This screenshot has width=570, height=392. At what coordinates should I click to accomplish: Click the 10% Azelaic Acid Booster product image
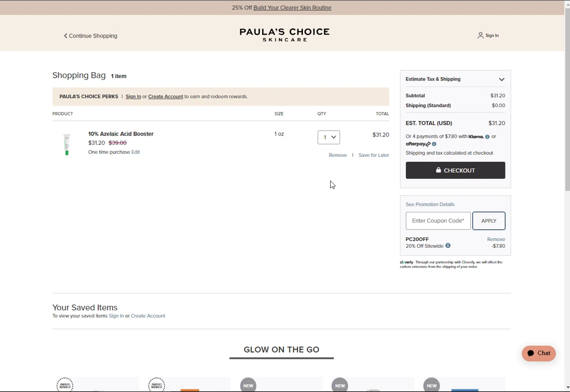pos(67,144)
